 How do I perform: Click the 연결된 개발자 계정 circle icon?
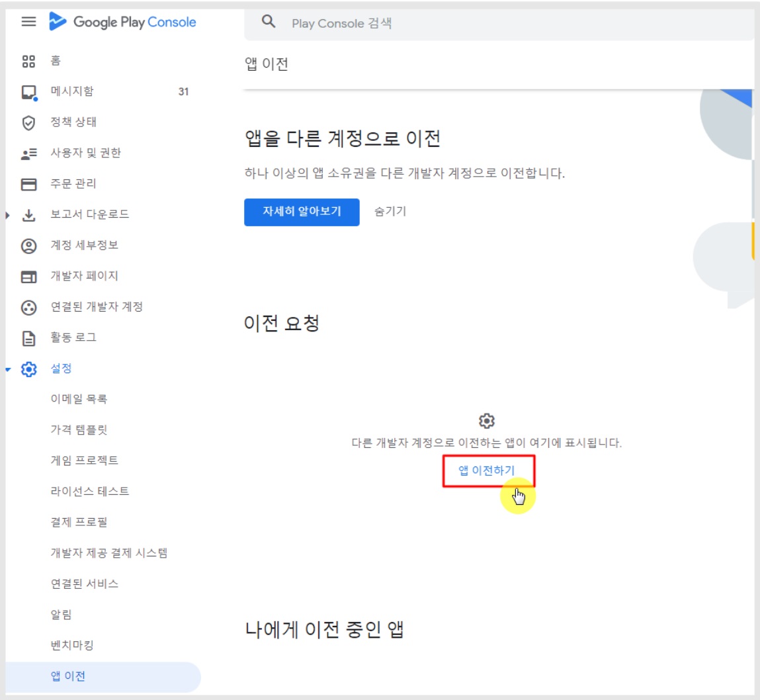[x=28, y=308]
